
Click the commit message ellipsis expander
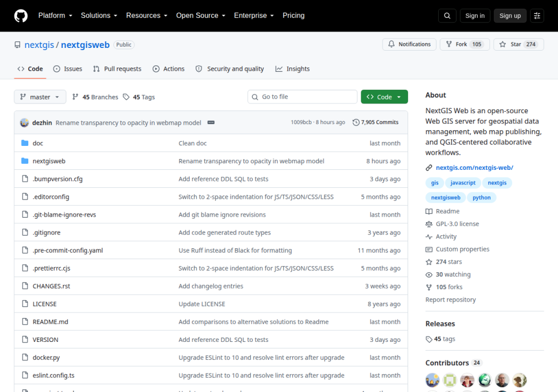(211, 122)
